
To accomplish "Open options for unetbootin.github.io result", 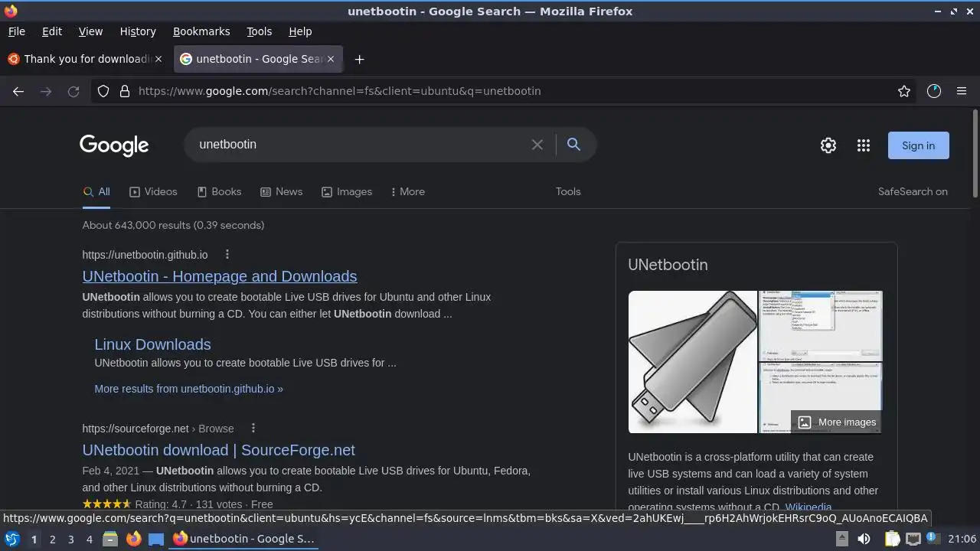I will [x=227, y=255].
